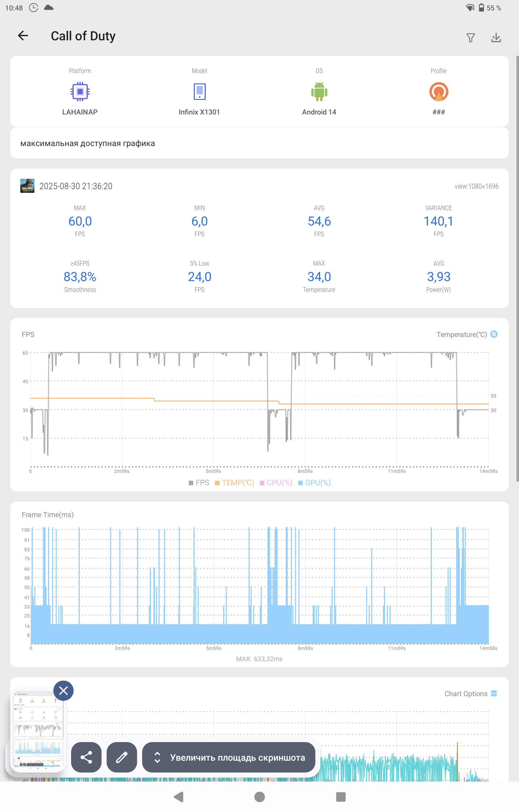This screenshot has width=519, height=812.
Task: Open recent apps with the square button
Action: pos(341,797)
